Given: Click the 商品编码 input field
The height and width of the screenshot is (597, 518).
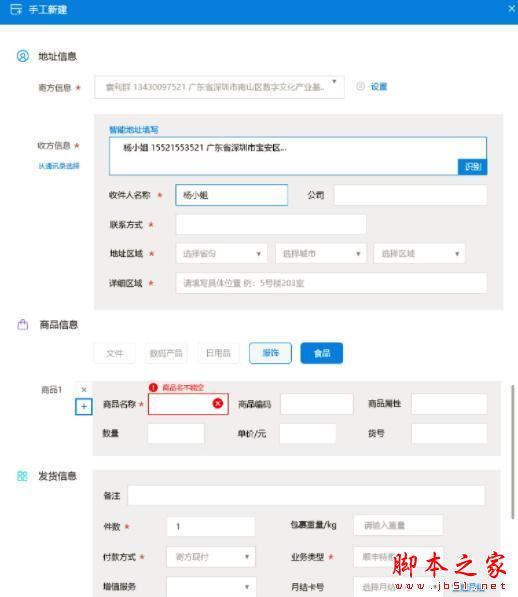Looking at the screenshot, I should 316,404.
